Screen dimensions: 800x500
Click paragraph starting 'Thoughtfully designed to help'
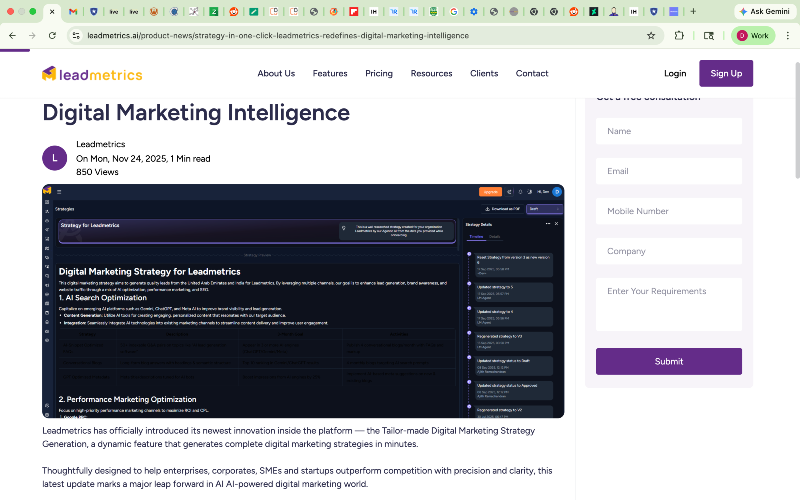[297, 478]
